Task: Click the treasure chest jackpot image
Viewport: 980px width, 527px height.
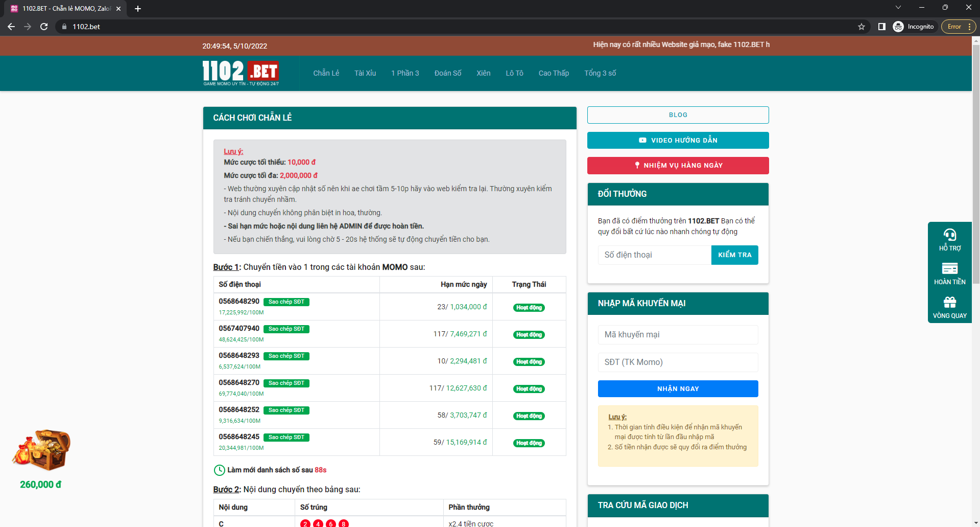Action: (41, 450)
